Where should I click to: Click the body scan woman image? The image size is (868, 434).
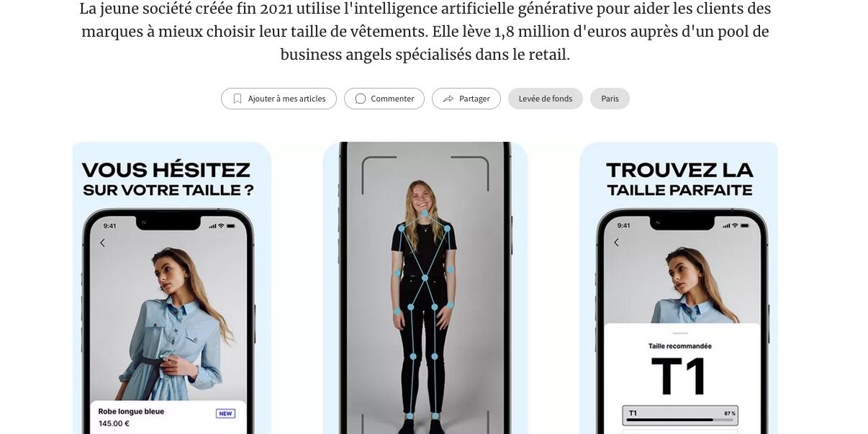425,288
